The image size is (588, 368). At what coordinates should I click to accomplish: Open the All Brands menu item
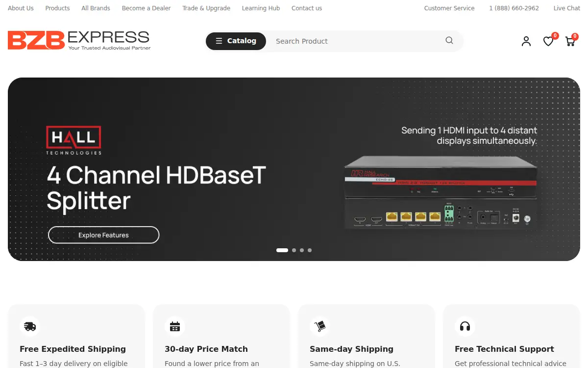point(96,8)
